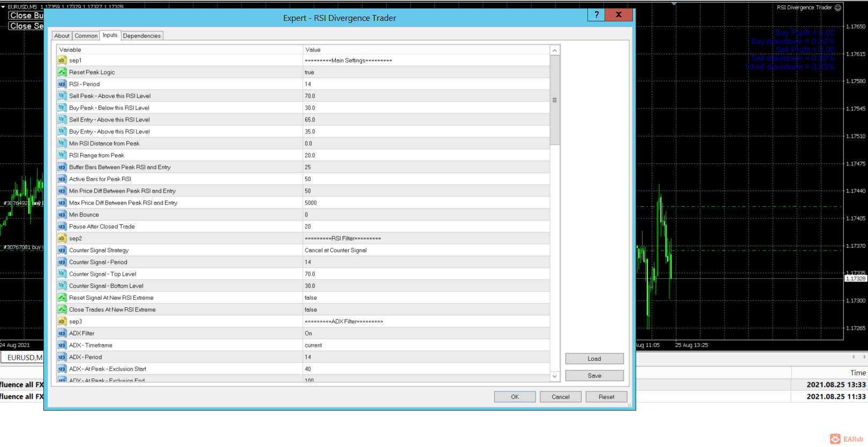Image resolution: width=868 pixels, height=447 pixels.
Task: Click the Reset Signal At New RSI Extreme icon
Action: tap(62, 298)
